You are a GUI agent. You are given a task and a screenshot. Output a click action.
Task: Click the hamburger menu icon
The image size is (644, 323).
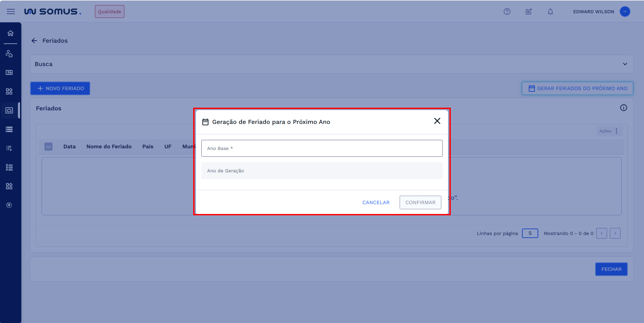[11, 12]
